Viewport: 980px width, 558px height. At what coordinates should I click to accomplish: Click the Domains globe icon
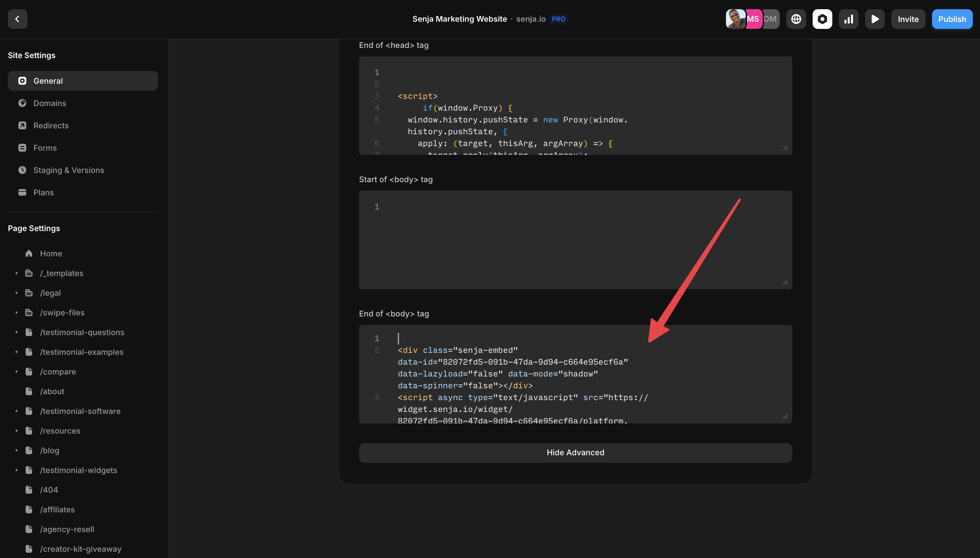click(x=22, y=103)
